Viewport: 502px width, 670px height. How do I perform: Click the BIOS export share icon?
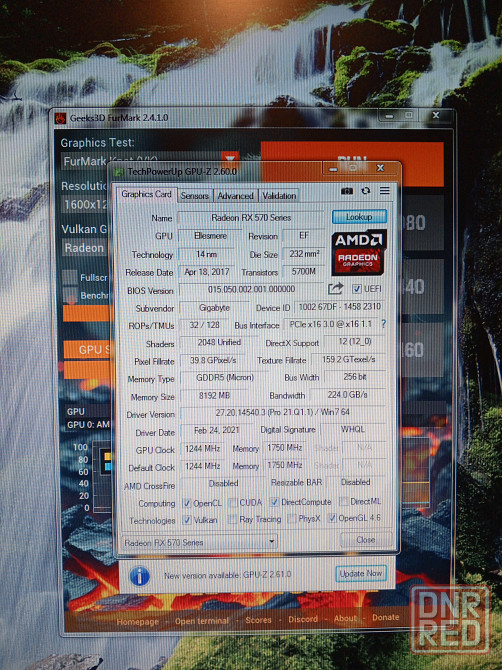click(335, 289)
